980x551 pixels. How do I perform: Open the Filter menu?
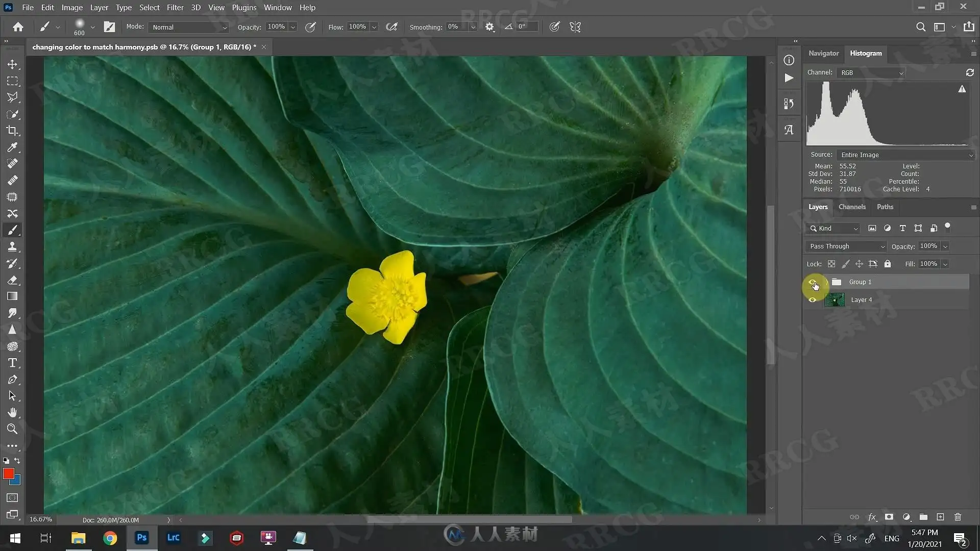tap(175, 8)
